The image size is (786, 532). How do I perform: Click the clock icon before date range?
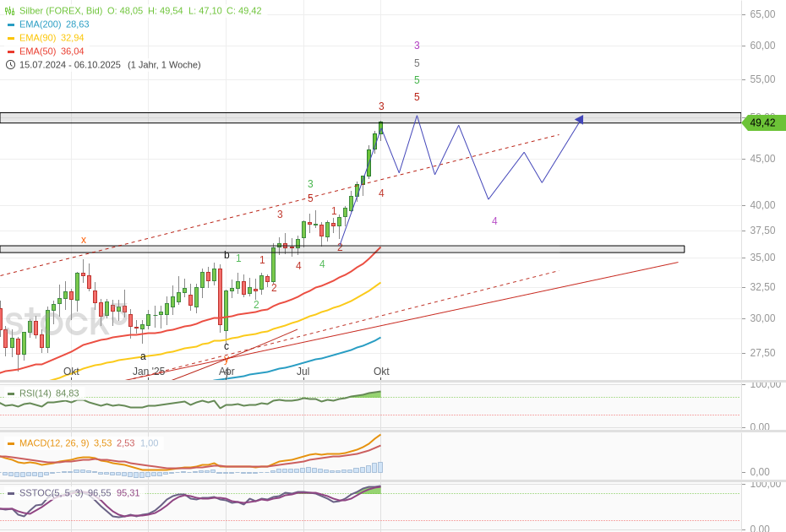(10, 65)
